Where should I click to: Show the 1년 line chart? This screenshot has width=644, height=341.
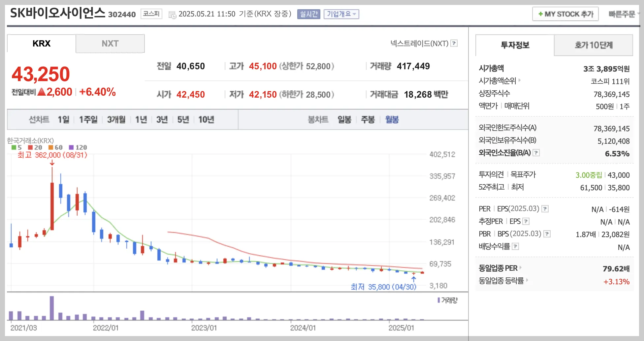click(x=141, y=119)
